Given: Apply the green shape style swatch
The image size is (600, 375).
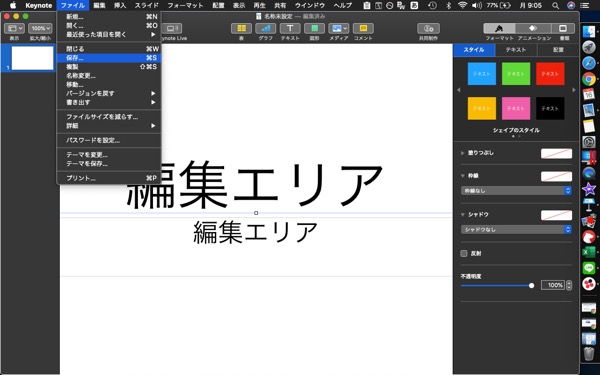Looking at the screenshot, I should (516, 73).
